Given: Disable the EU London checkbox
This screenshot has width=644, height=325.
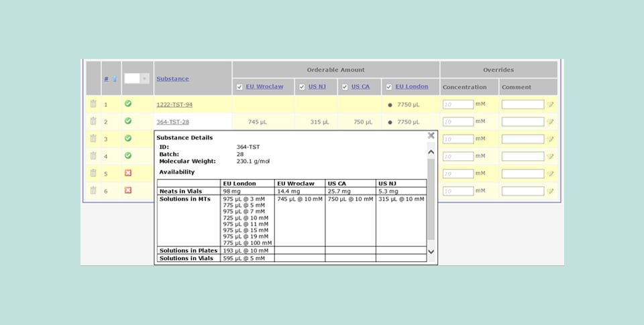Looking at the screenshot, I should [389, 87].
